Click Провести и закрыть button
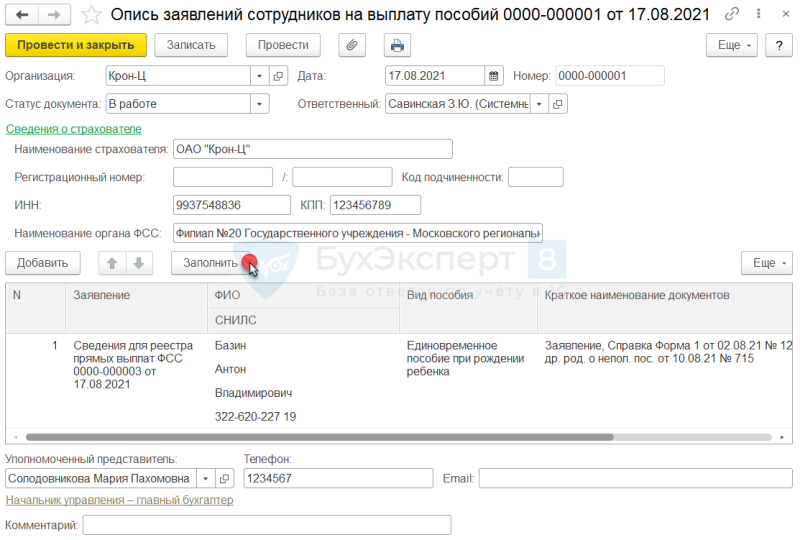This screenshot has width=800, height=540. coord(76,45)
